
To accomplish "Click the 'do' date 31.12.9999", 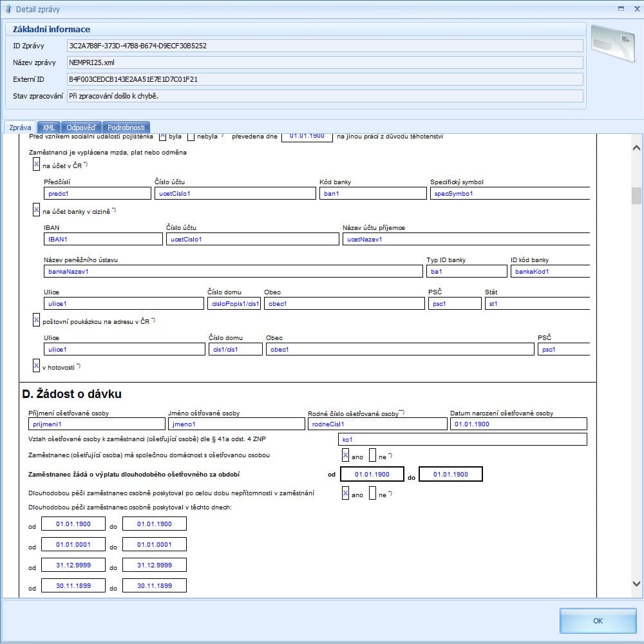I will click(155, 565).
